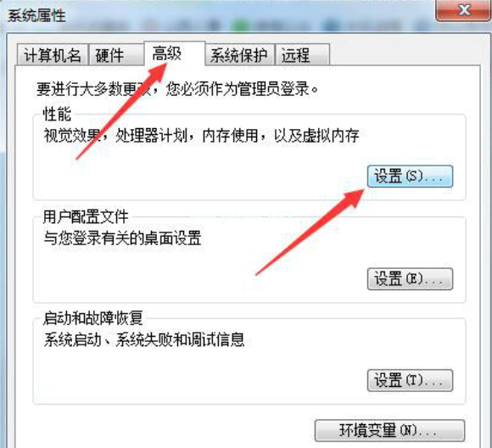Go to the 系统保护 tab
Image resolution: width=492 pixels, height=448 pixels.
239,55
